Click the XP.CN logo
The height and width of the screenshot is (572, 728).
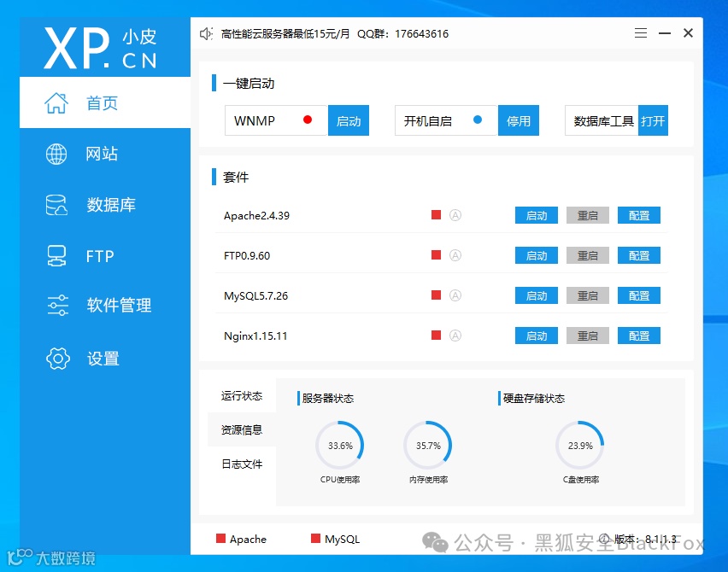tap(100, 48)
